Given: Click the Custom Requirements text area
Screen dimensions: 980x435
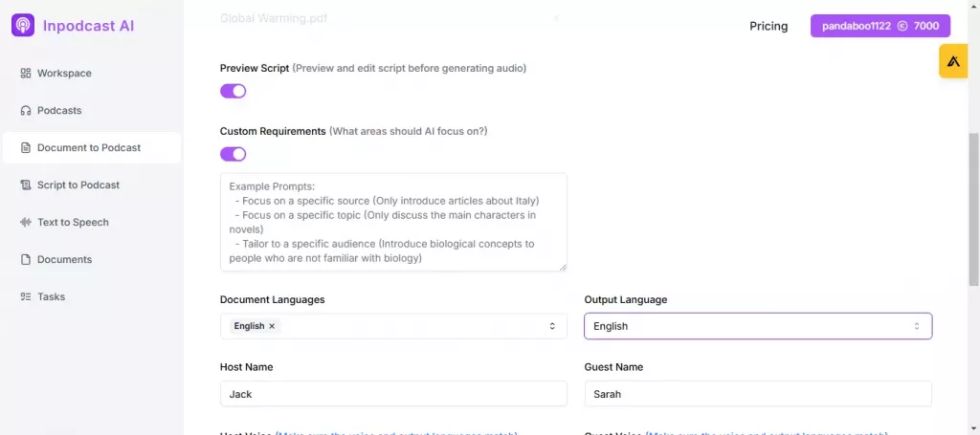Looking at the screenshot, I should [393, 222].
